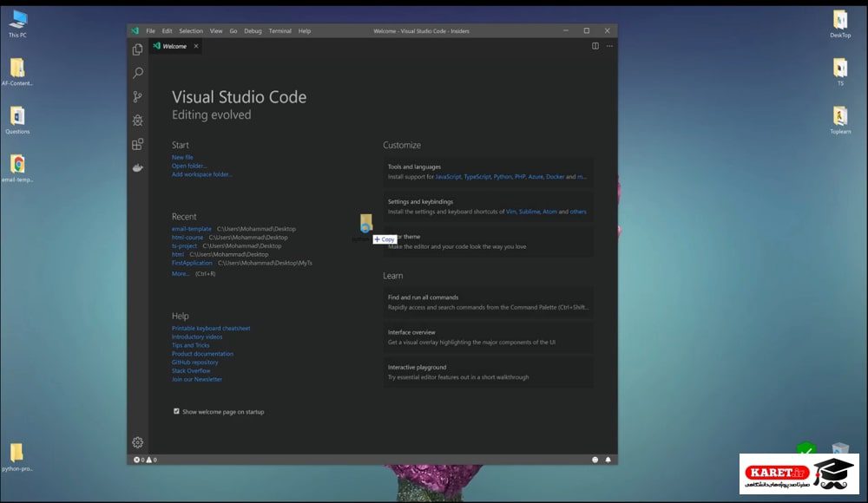Select the This PC desktop icon

[17, 23]
